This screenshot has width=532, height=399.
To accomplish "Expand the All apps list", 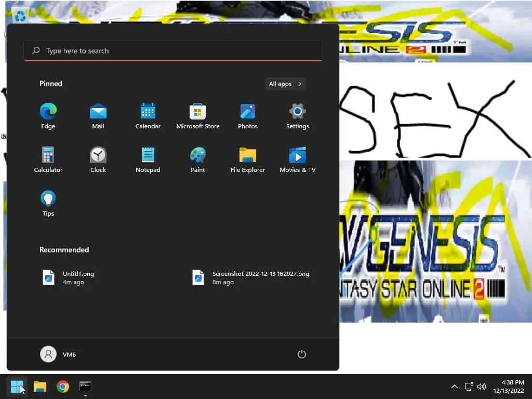I will coord(285,84).
